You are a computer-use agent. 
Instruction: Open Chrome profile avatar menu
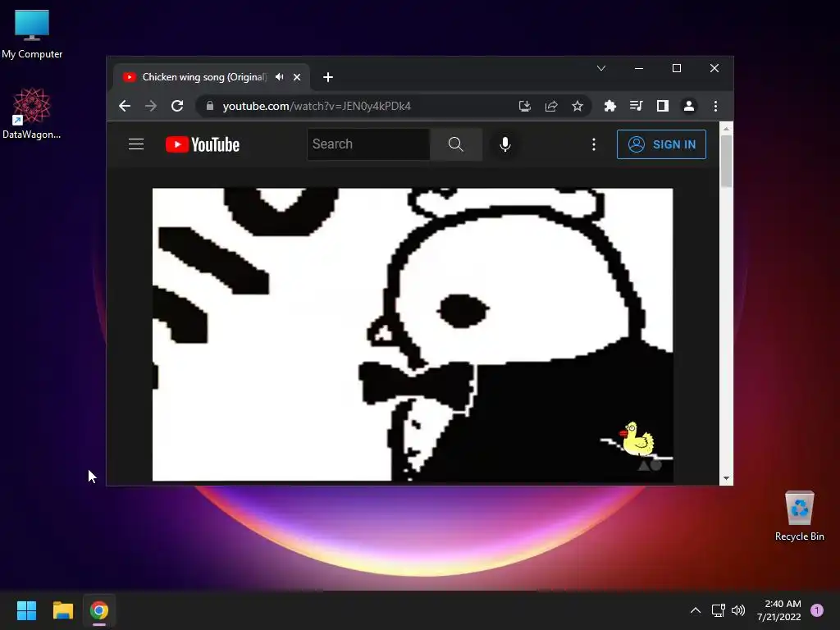coord(689,106)
